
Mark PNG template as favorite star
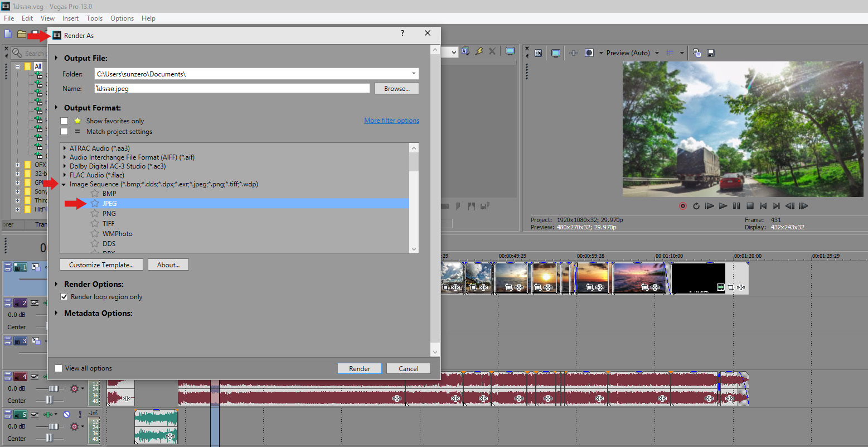pos(95,214)
